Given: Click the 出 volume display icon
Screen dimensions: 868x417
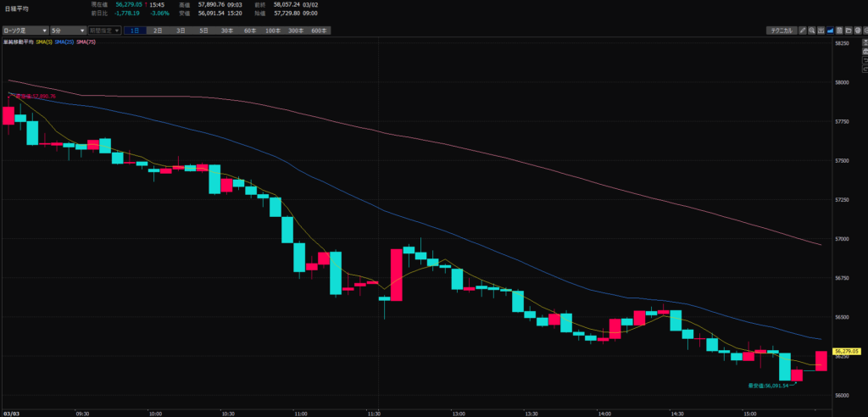Looking at the screenshot, I should (821, 31).
